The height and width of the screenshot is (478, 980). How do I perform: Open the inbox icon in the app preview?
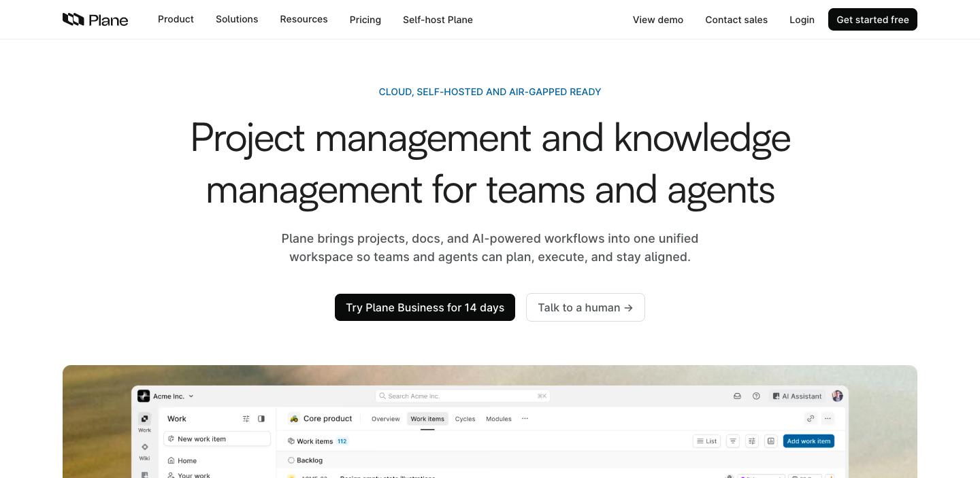pyautogui.click(x=737, y=396)
